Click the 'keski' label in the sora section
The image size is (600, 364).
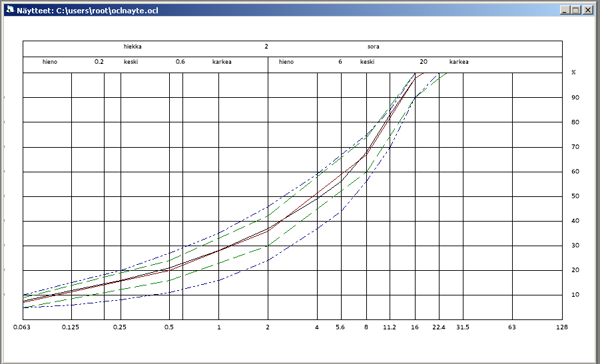367,62
